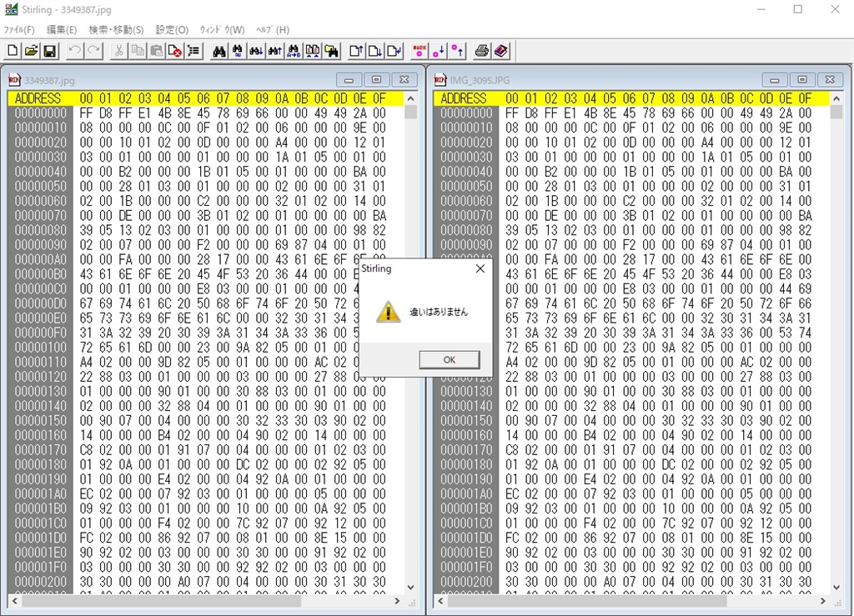
Task: Click the Undo arrow icon
Action: 75,51
